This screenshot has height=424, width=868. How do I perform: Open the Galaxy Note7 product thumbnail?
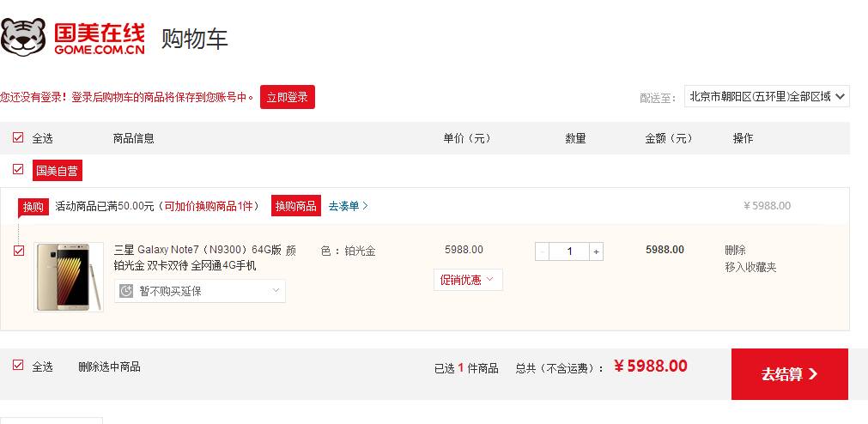[69, 276]
